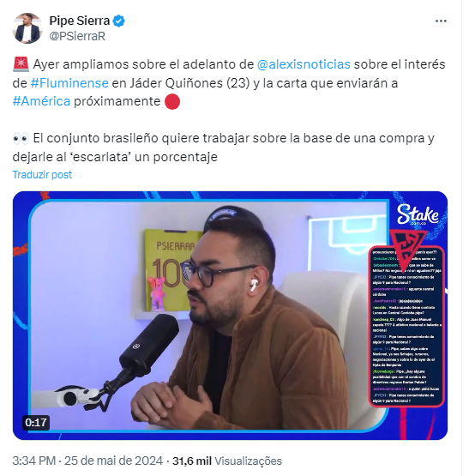Click the yellow PSIERRAR jersey frame in the video
Viewport: 469px width, 476px height.
[x=171, y=270]
